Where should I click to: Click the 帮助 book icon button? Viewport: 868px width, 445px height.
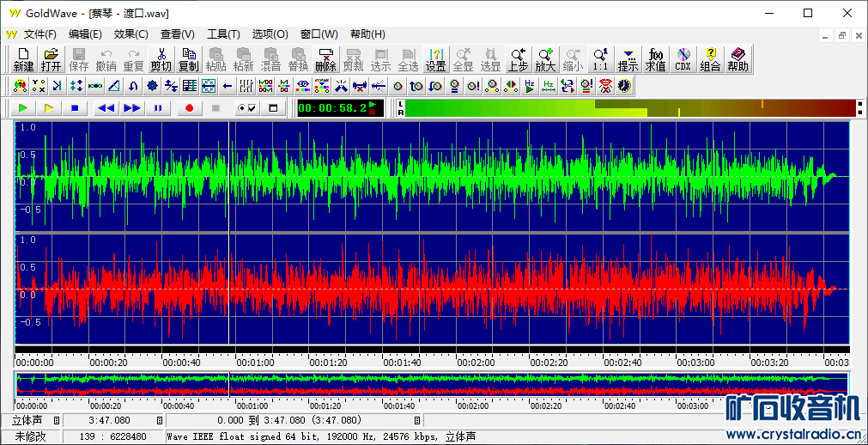point(737,60)
